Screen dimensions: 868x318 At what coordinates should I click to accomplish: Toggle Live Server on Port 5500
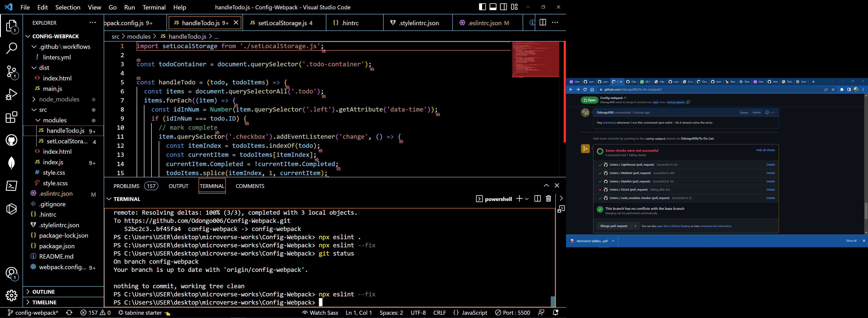(512, 313)
